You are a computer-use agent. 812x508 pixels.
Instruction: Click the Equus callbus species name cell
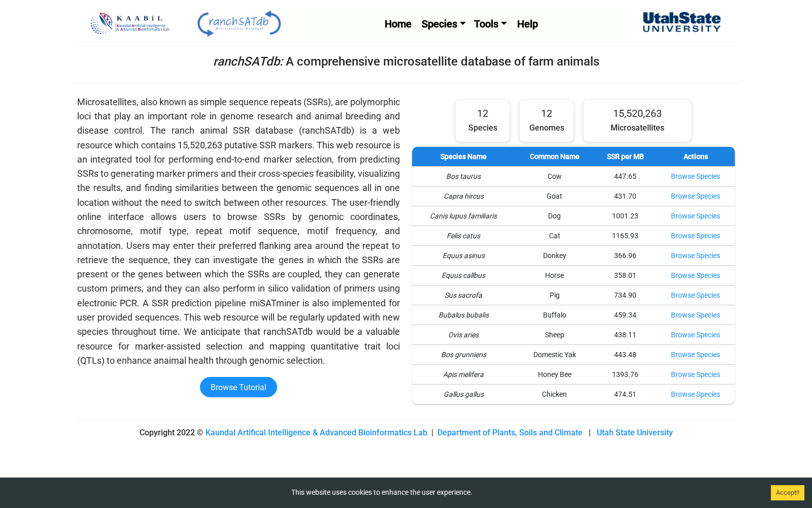(x=463, y=275)
